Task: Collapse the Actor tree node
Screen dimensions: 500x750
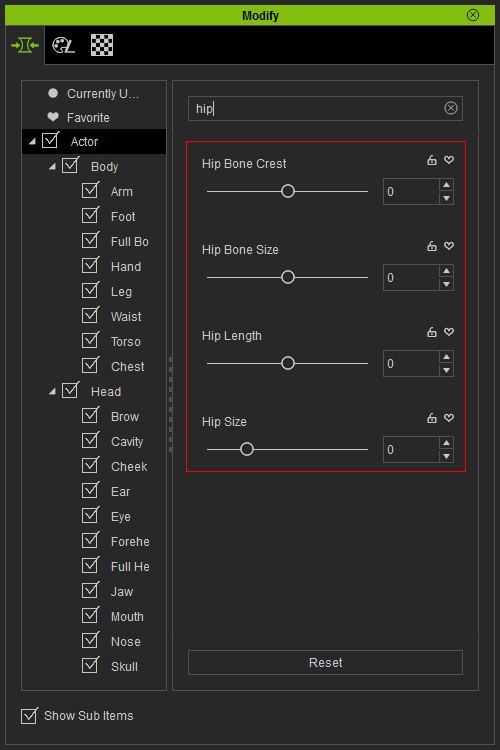Action: (x=32, y=142)
